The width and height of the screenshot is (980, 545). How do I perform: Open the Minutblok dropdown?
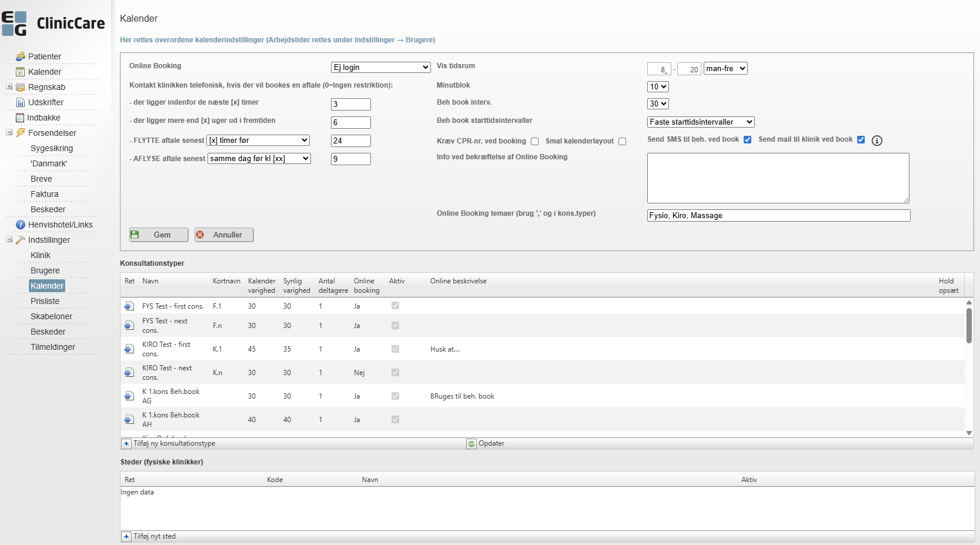point(658,86)
